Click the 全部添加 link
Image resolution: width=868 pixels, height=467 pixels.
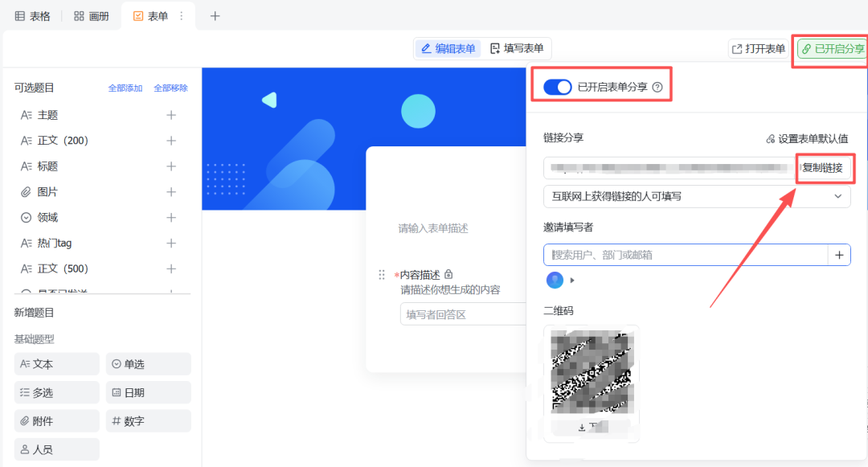[x=124, y=87]
